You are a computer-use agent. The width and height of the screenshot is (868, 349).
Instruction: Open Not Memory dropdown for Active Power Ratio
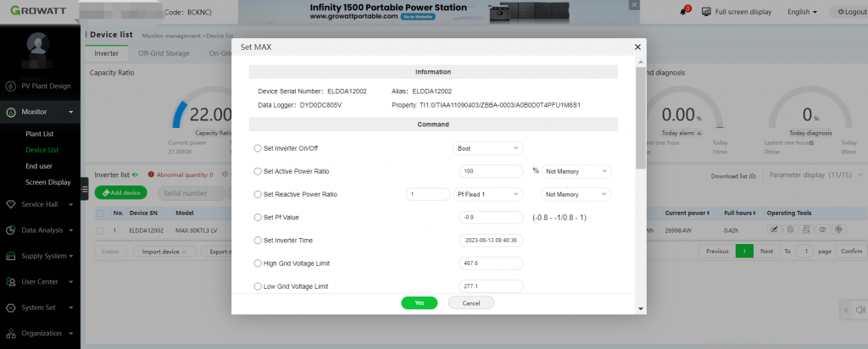[576, 171]
